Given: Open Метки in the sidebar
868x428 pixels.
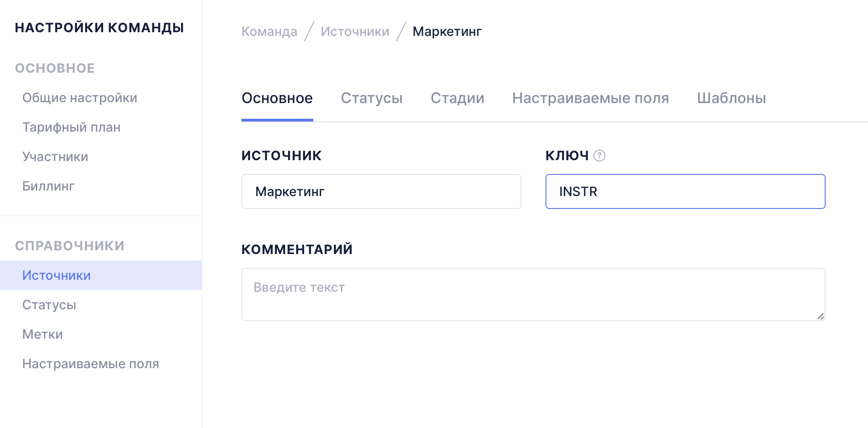Looking at the screenshot, I should (42, 334).
